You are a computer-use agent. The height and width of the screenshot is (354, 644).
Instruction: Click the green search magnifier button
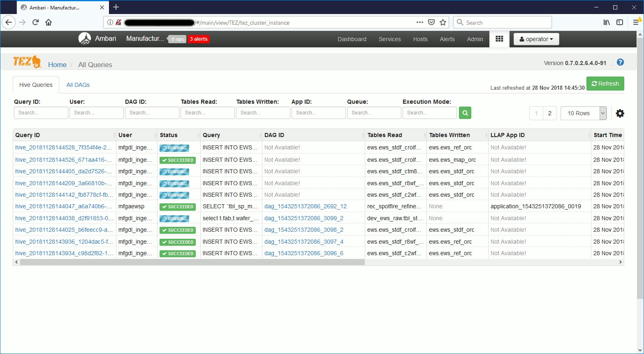465,113
